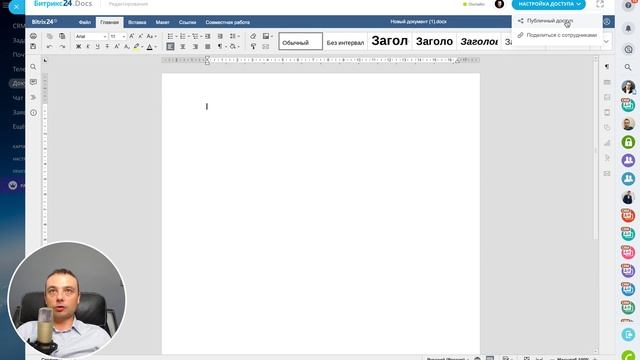Decrease font size with the A-down icon
The width and height of the screenshot is (640, 360).
(x=140, y=36)
